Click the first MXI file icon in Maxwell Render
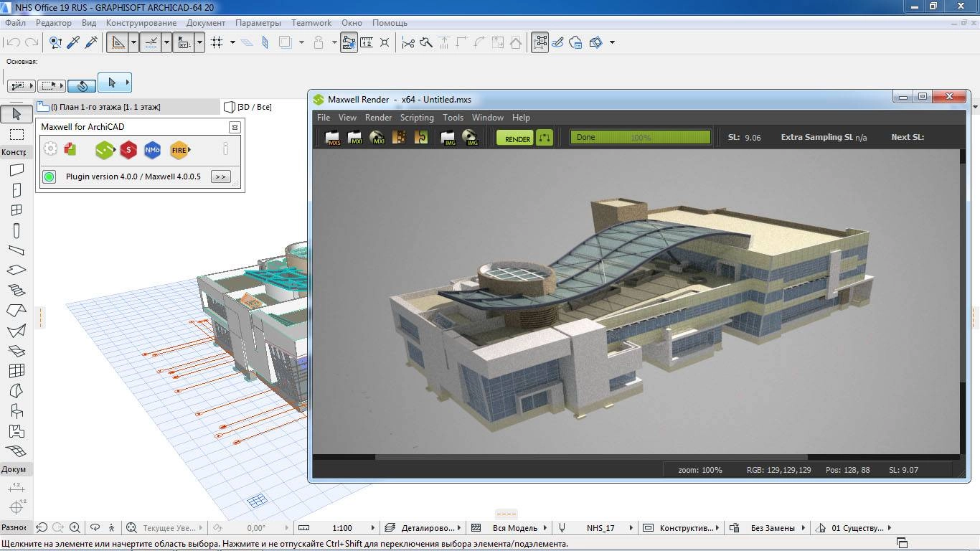980x551 pixels. [355, 137]
